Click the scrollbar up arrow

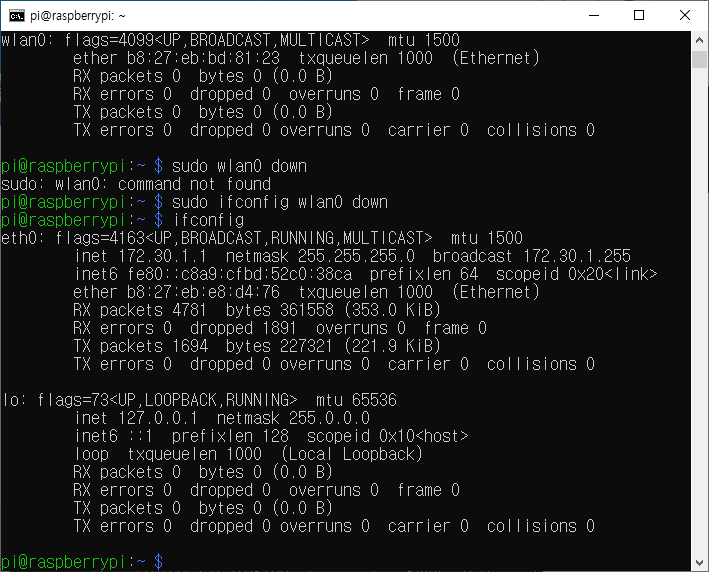click(699, 40)
